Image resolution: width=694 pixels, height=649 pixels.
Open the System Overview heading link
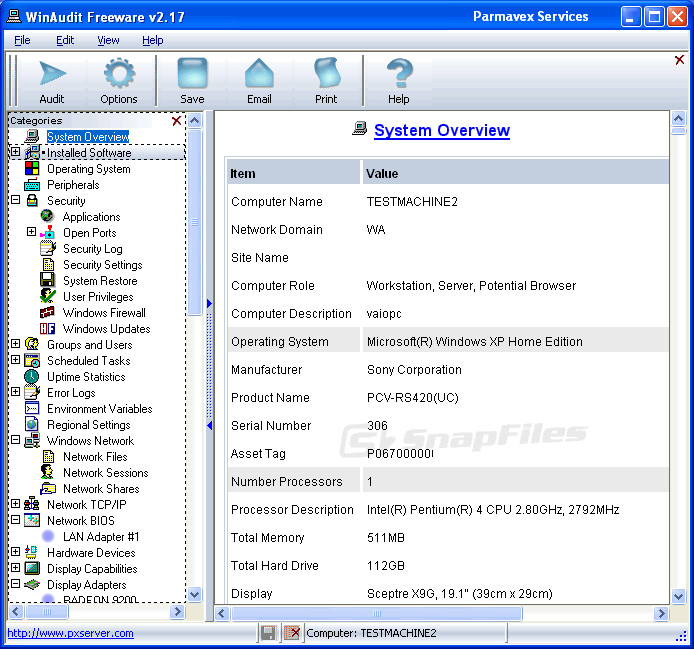tap(442, 130)
